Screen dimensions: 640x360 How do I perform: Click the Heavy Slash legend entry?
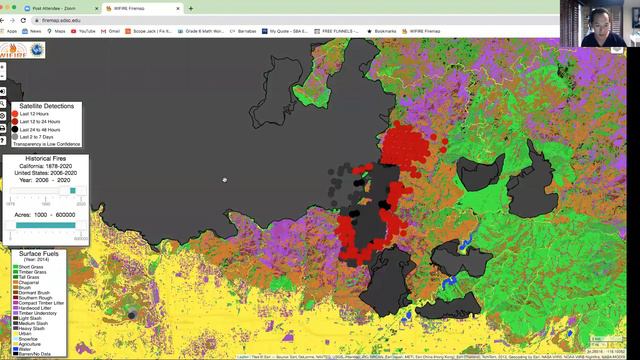(x=29, y=329)
